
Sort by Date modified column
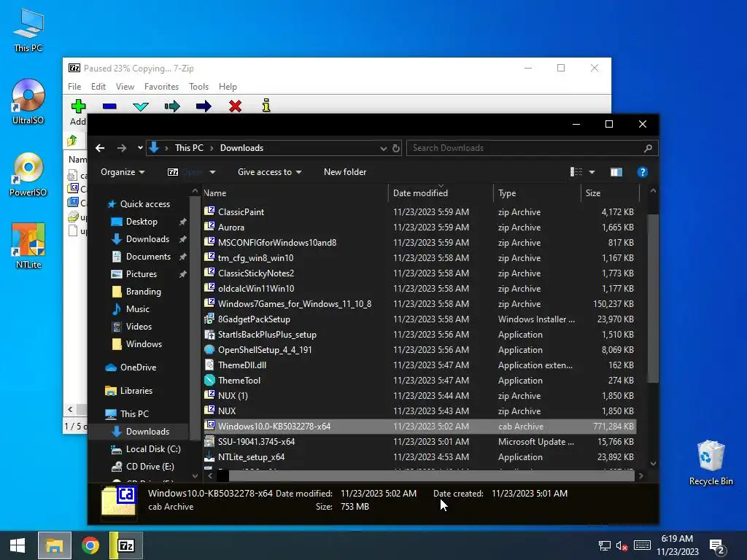point(441,192)
